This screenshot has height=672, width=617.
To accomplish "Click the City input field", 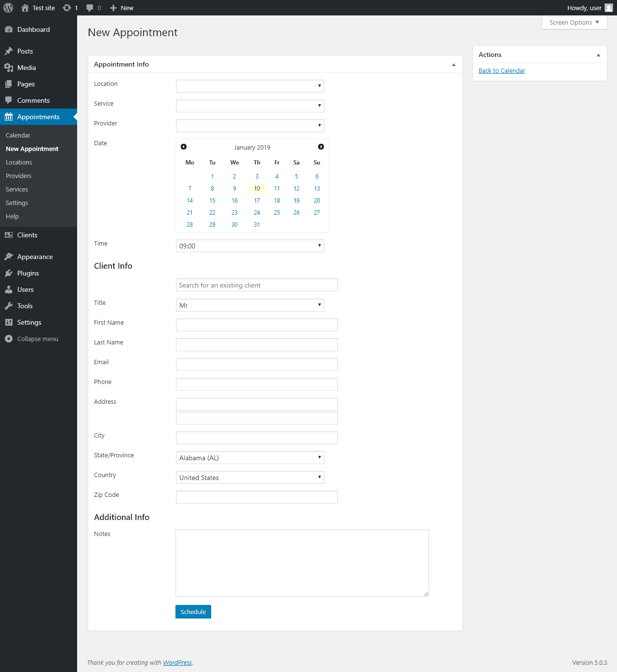I will 257,438.
